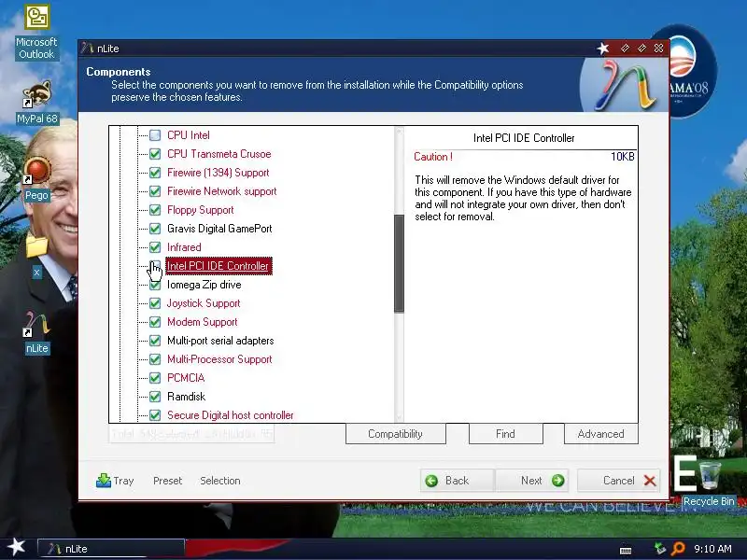Open the on-screen keyboard tray icon
Screen dimensions: 747x560
pos(626,550)
